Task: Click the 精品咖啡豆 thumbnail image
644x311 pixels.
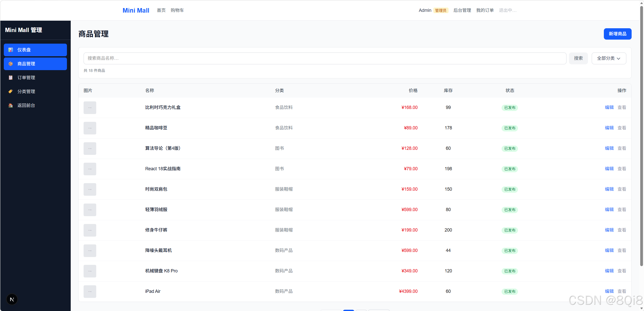Action: tap(90, 128)
